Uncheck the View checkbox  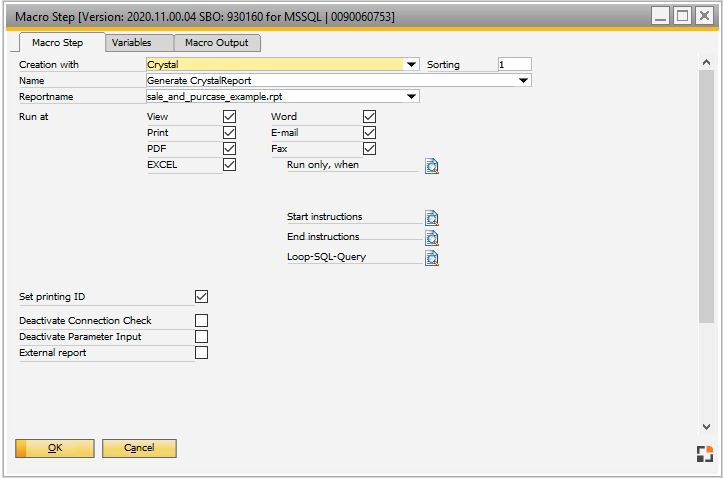pos(230,117)
